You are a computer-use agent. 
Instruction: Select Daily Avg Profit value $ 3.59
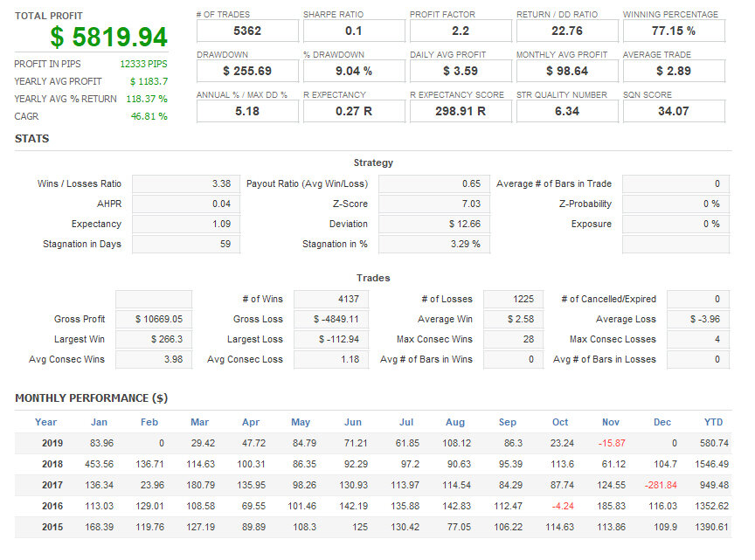(x=461, y=71)
